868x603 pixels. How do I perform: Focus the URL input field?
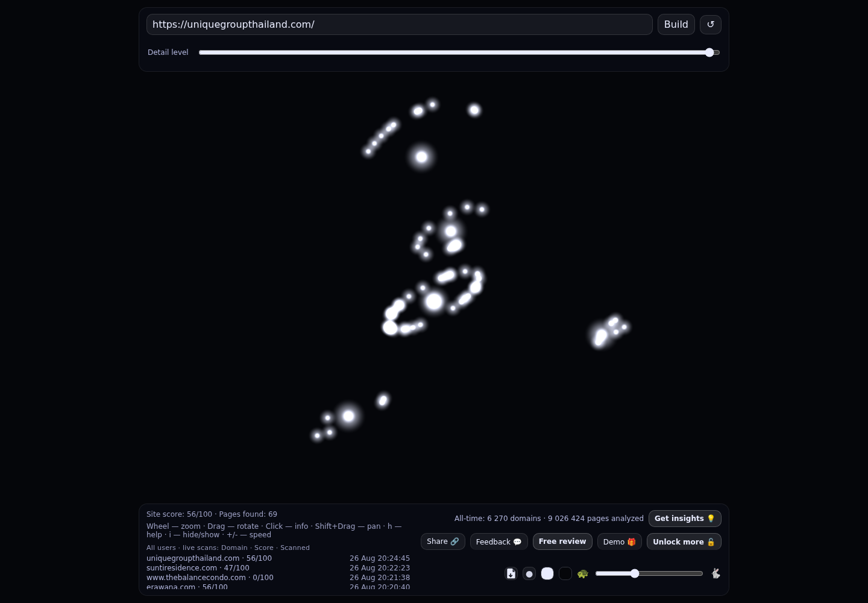click(x=400, y=24)
